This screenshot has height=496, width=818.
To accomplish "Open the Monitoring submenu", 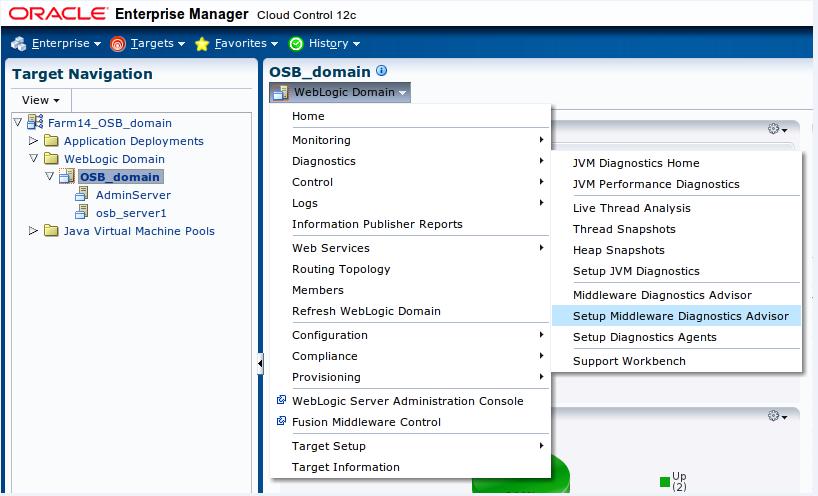I will pos(410,140).
